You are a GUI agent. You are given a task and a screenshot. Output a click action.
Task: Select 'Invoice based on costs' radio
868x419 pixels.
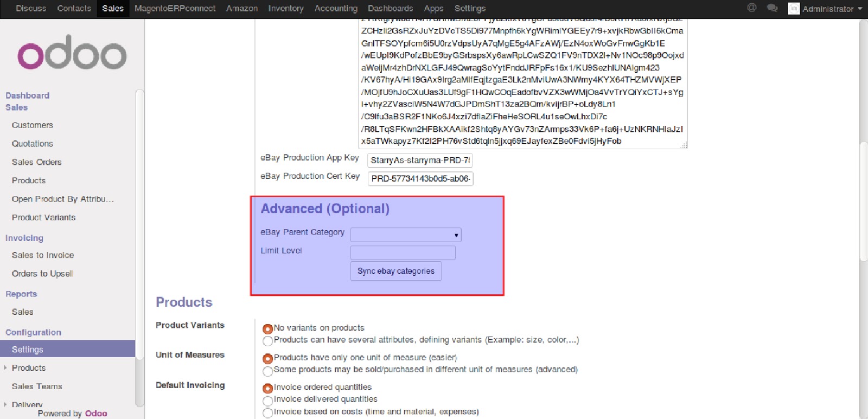[x=267, y=413]
